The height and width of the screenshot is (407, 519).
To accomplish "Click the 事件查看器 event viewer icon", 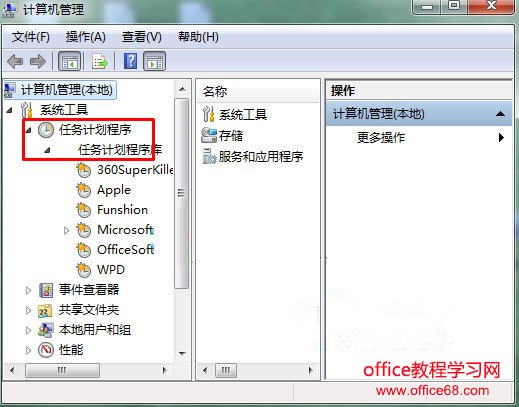I will (x=46, y=290).
